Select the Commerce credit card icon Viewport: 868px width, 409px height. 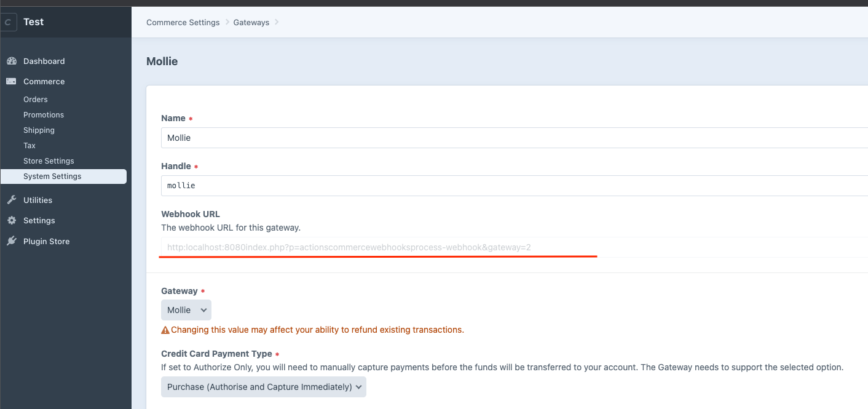coord(11,81)
